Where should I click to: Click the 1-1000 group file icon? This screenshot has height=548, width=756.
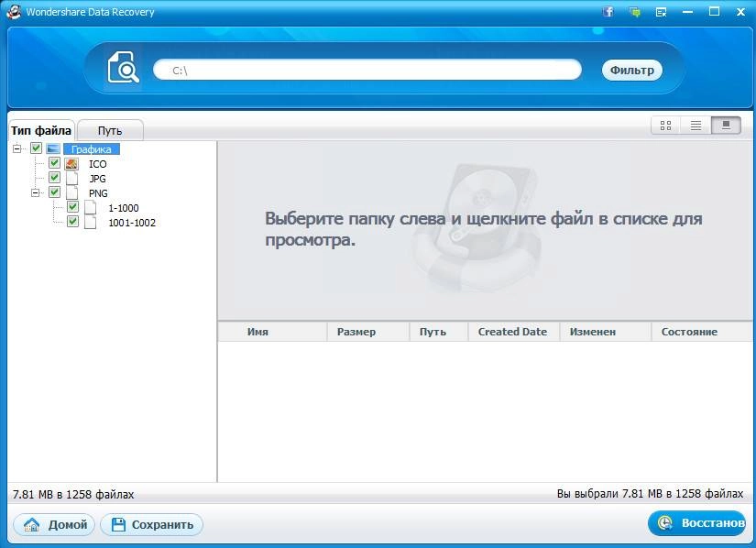point(90,208)
